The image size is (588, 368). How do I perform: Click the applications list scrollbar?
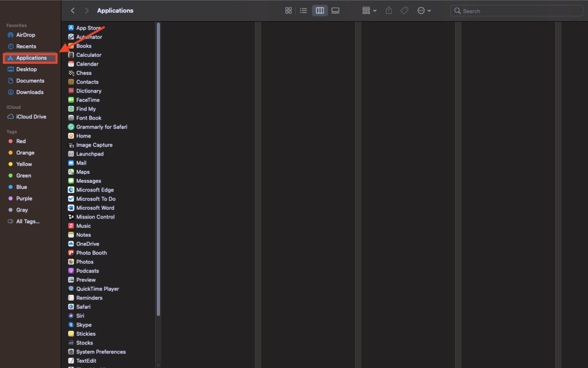point(158,172)
